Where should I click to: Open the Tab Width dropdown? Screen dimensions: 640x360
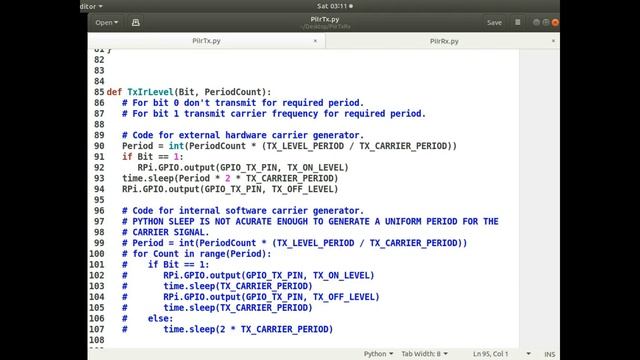coord(424,354)
